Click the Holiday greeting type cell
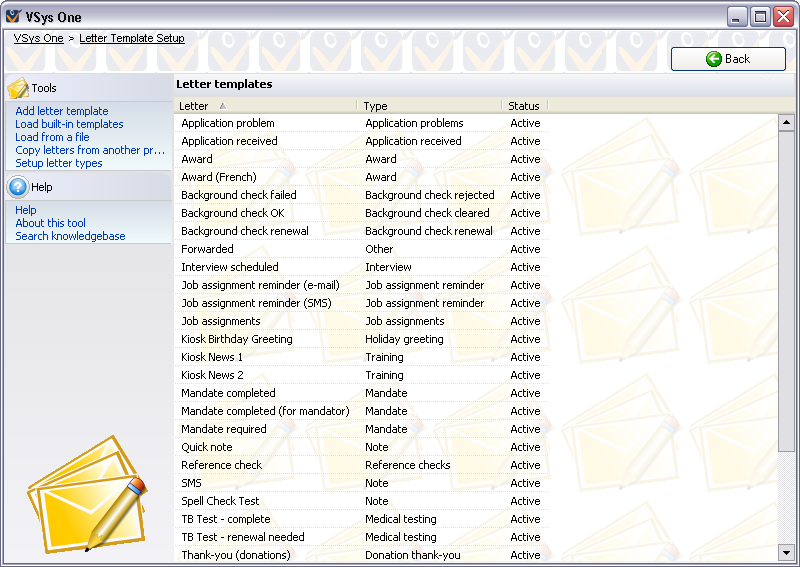This screenshot has width=800, height=567. pos(404,339)
